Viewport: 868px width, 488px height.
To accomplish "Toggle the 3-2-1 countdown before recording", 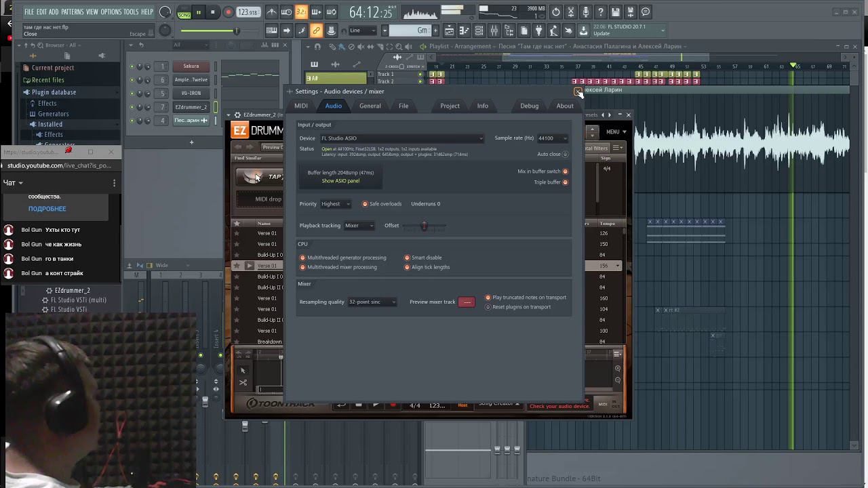I will pos(301,12).
